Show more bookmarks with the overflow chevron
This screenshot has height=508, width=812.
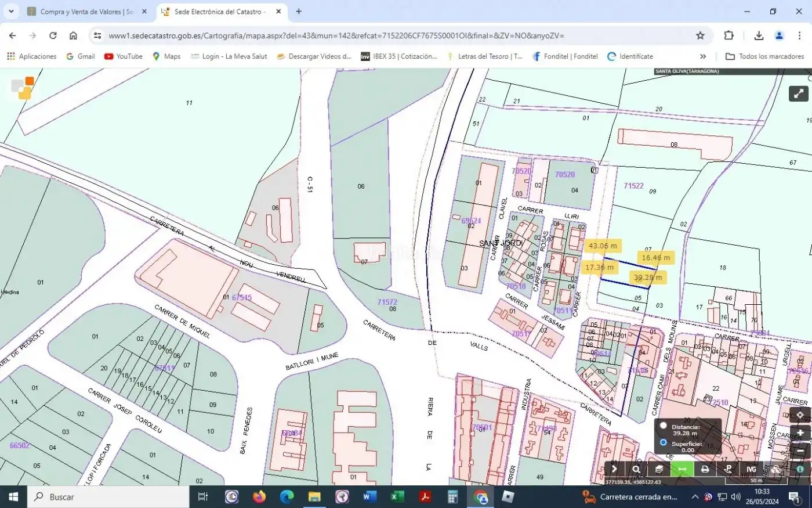tap(703, 56)
